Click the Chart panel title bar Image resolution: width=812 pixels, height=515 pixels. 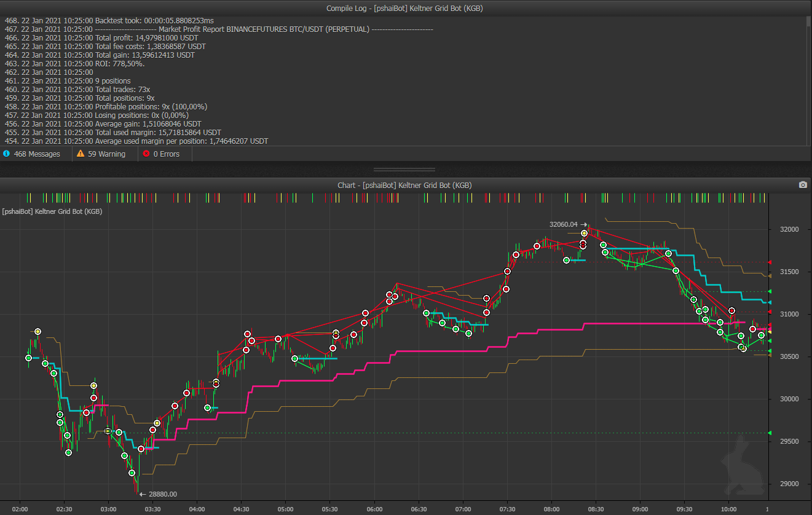coord(406,185)
